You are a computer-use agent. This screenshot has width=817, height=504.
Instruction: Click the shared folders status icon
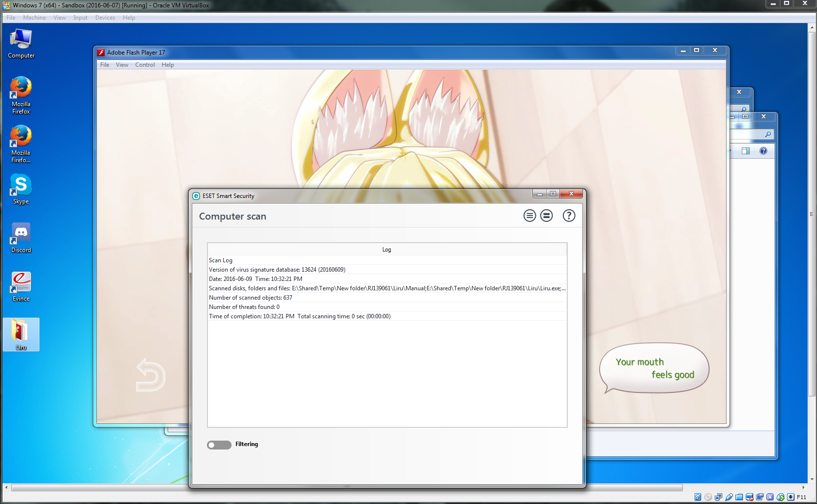pyautogui.click(x=739, y=497)
